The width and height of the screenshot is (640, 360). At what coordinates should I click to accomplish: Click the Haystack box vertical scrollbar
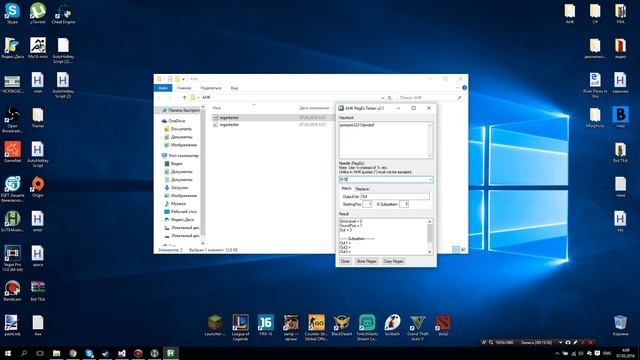pos(429,140)
